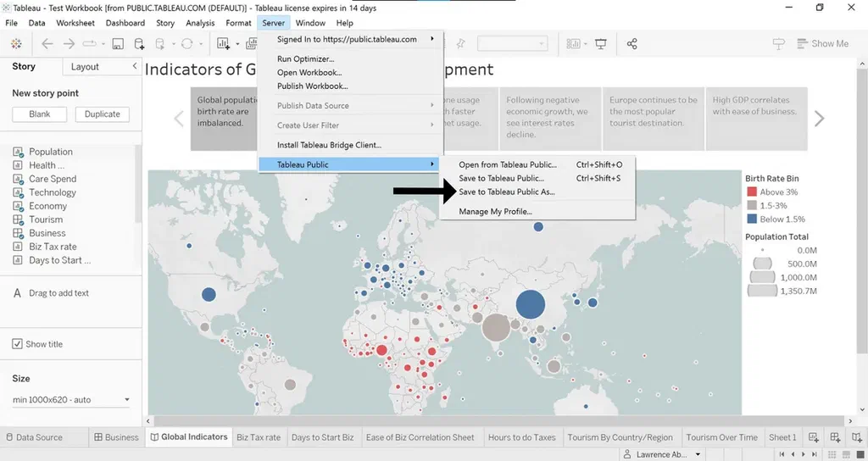The height and width of the screenshot is (461, 868).
Task: Click the Tableau start page logo icon
Action: click(16, 44)
